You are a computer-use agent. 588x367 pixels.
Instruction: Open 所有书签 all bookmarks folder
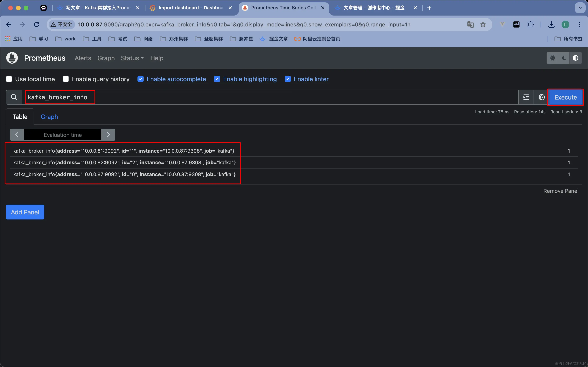pyautogui.click(x=568, y=39)
